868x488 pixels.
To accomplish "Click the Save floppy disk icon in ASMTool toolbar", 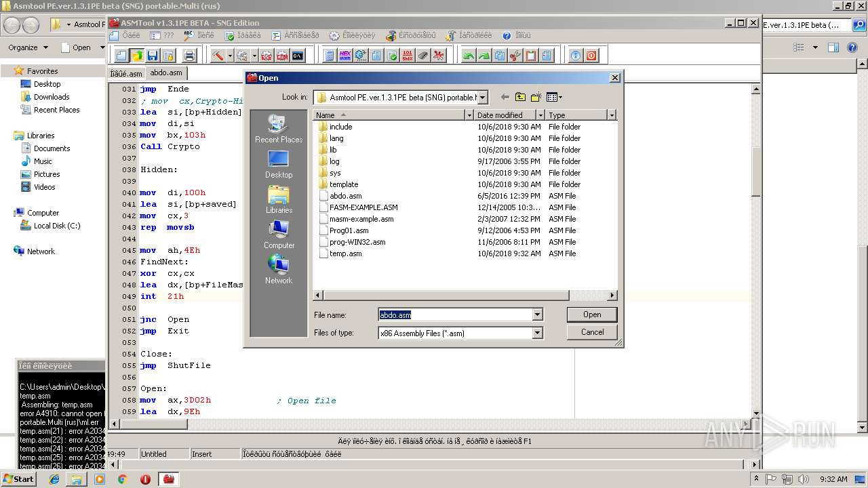I will click(153, 56).
